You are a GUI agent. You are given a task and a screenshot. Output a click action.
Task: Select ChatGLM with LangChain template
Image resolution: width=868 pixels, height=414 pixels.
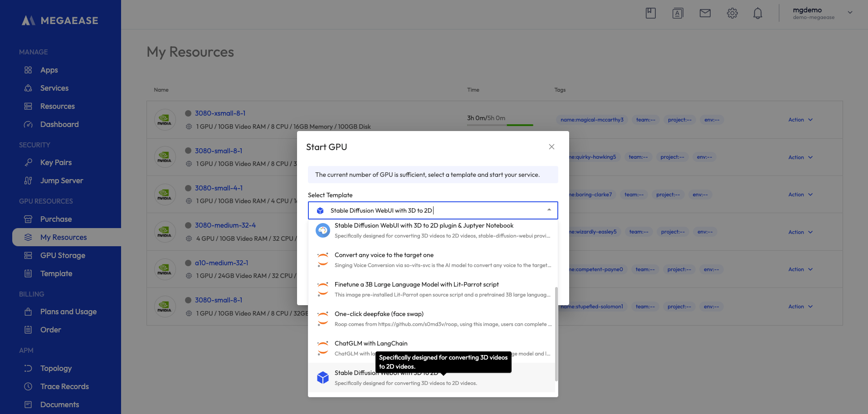click(371, 343)
